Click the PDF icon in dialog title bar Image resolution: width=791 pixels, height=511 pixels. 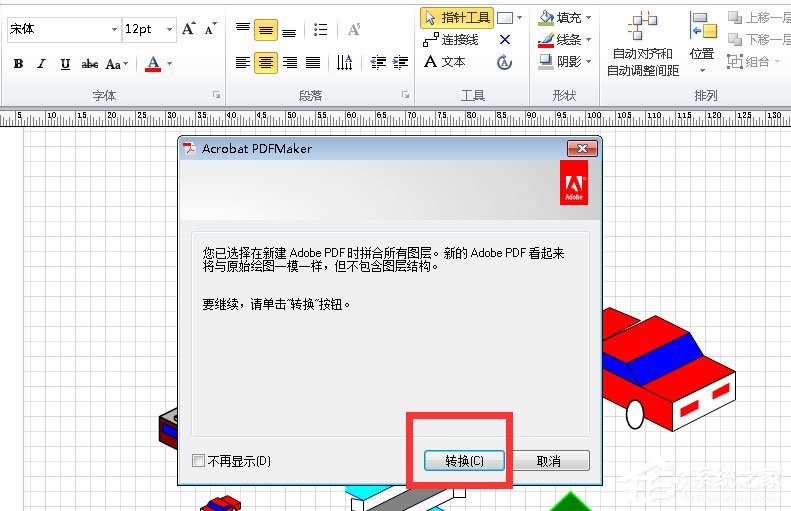coord(190,148)
